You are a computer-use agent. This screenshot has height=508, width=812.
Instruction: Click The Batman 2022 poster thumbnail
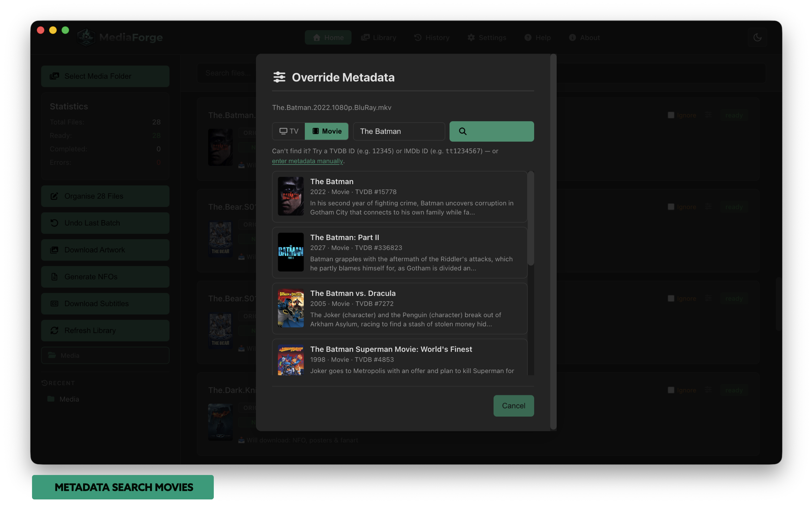291,196
